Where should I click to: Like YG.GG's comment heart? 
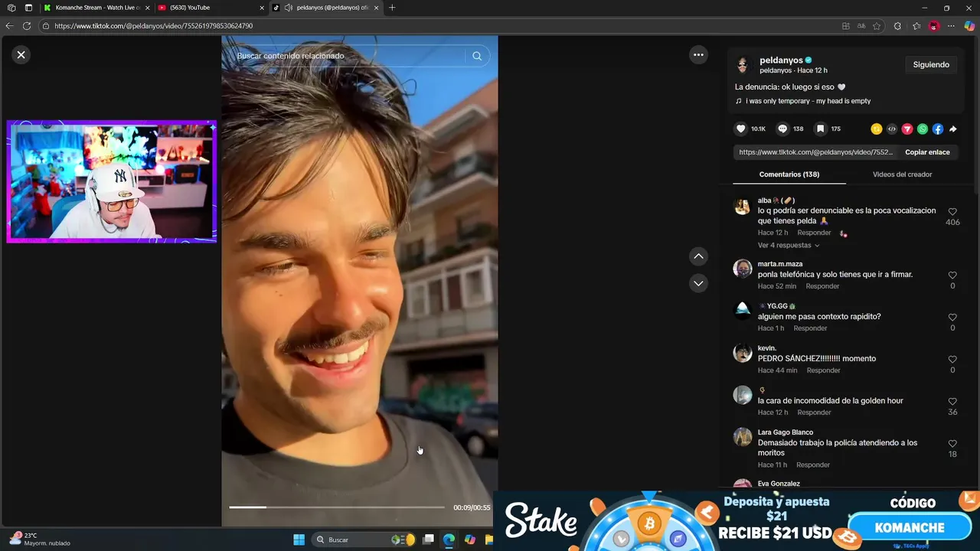(952, 318)
